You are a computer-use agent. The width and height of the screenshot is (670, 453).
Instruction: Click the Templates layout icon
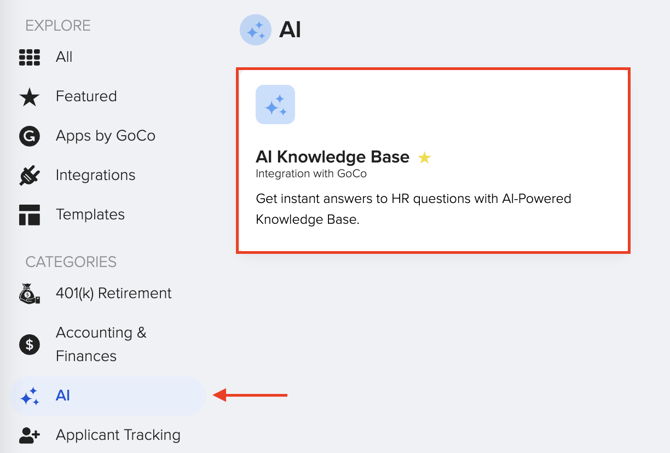30,215
